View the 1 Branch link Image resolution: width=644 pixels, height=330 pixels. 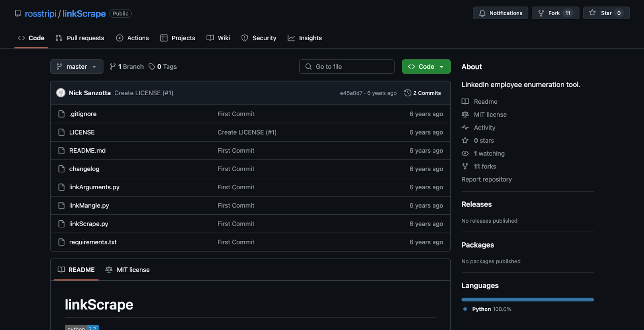[x=127, y=67]
